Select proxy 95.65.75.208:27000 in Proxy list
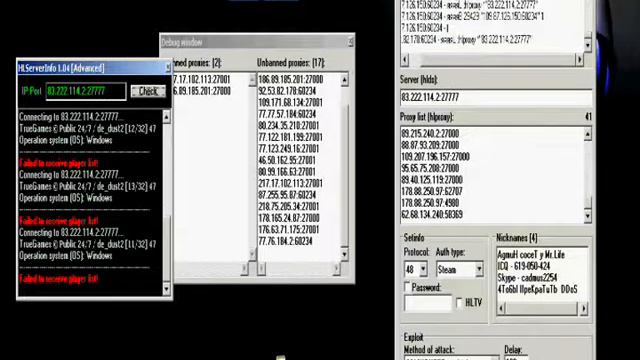 [x=430, y=168]
